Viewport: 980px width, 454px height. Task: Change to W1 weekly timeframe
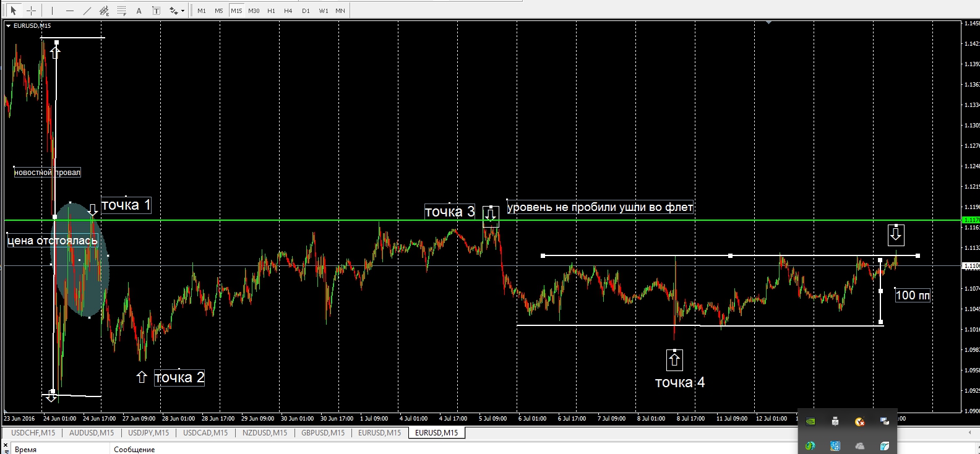(324, 11)
